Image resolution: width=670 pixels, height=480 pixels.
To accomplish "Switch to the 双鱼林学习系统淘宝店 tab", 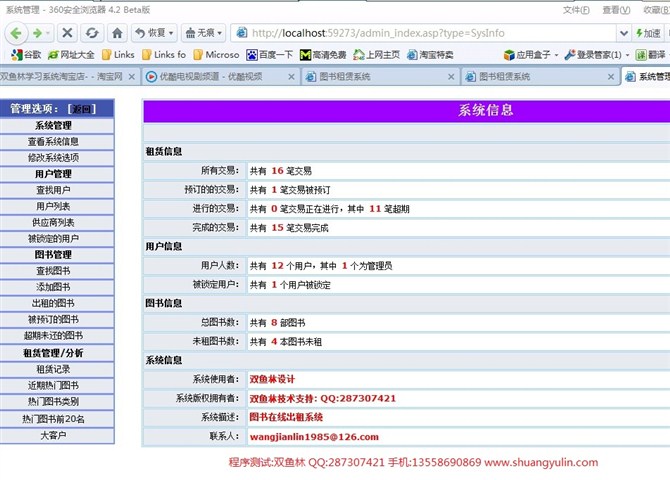I will [x=62, y=77].
